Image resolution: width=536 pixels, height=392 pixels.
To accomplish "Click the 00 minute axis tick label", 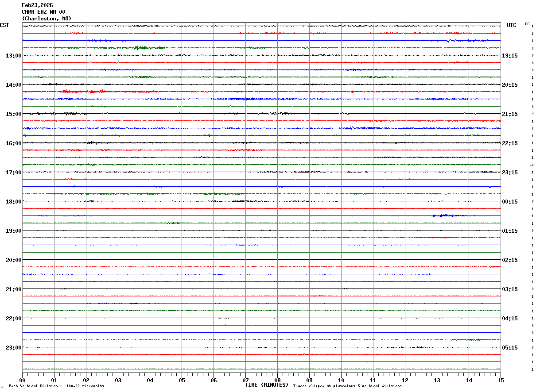I will point(22,380).
